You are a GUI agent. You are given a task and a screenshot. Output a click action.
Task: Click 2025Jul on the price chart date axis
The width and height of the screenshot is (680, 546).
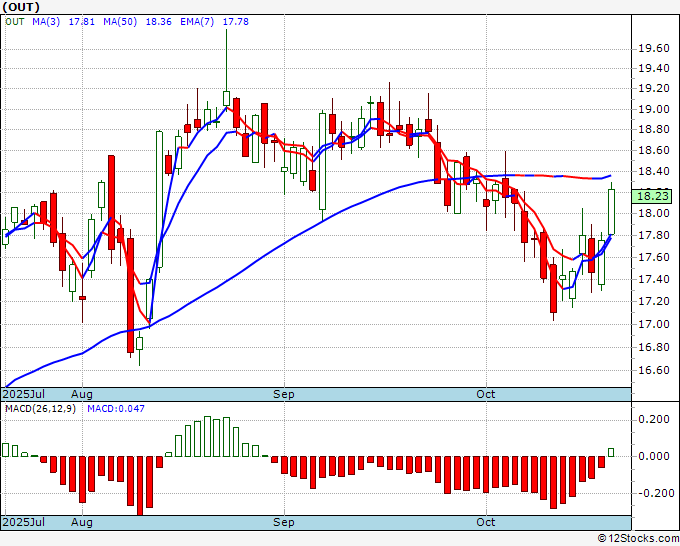pos(23,394)
